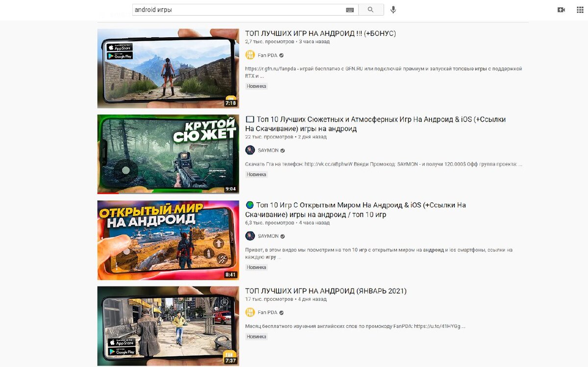Open Fan PDA channel name under Январь 2021 video

[x=268, y=312]
